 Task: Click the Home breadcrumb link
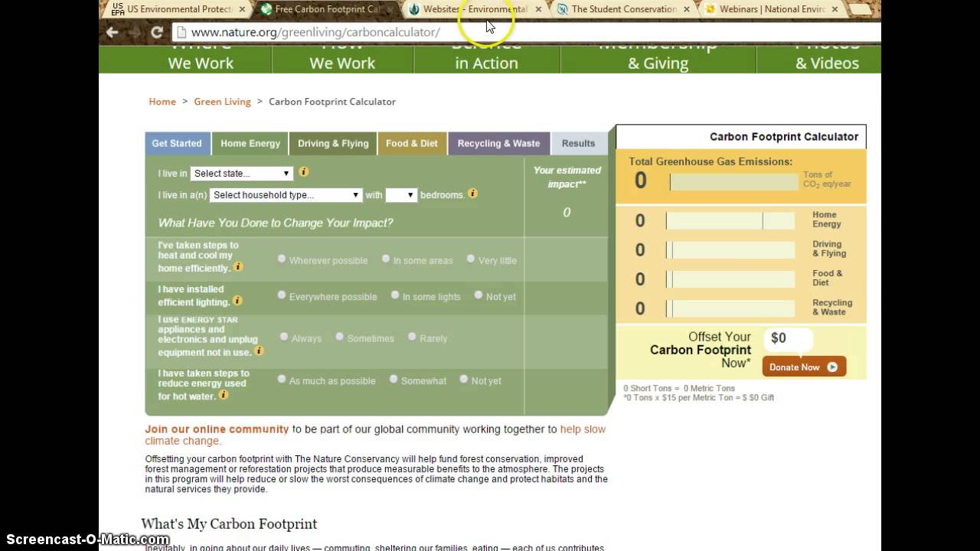tap(162, 102)
